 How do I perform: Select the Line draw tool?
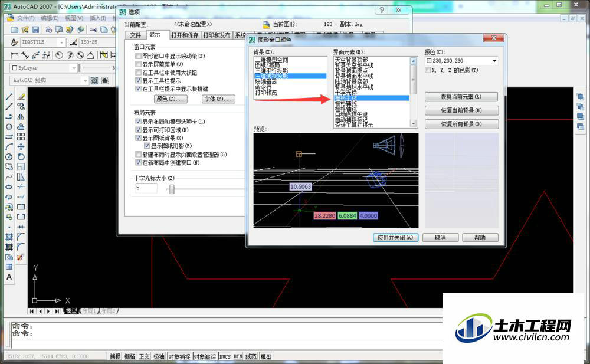click(9, 97)
